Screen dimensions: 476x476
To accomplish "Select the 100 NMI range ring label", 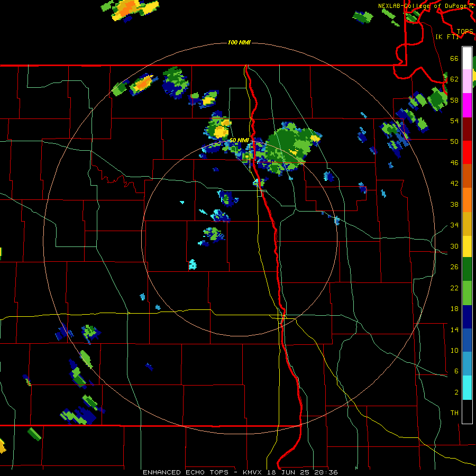I will point(239,42).
